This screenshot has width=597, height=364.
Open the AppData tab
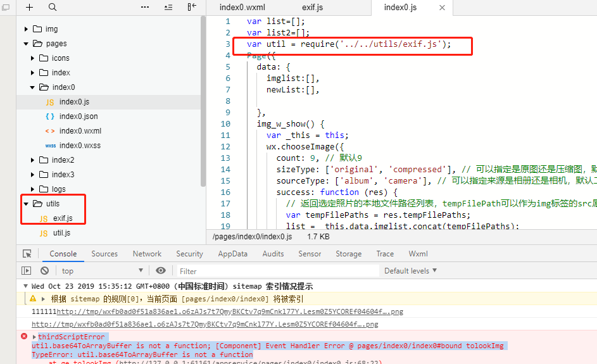(x=232, y=254)
